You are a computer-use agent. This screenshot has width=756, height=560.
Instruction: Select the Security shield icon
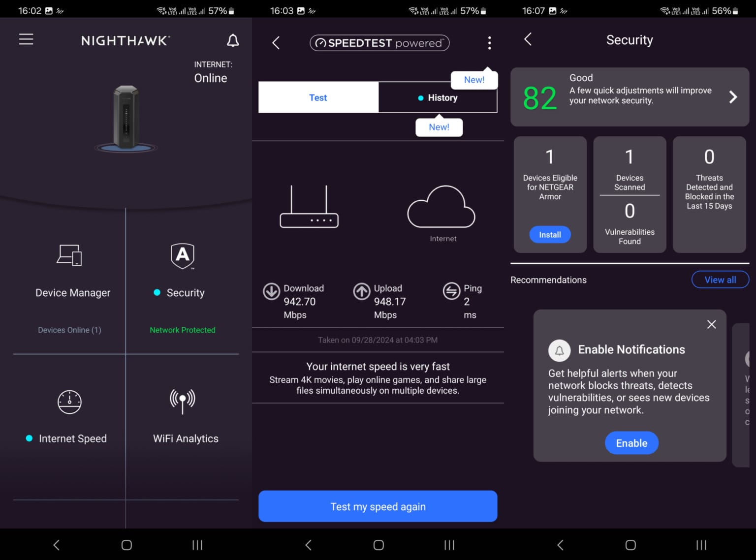(x=182, y=256)
